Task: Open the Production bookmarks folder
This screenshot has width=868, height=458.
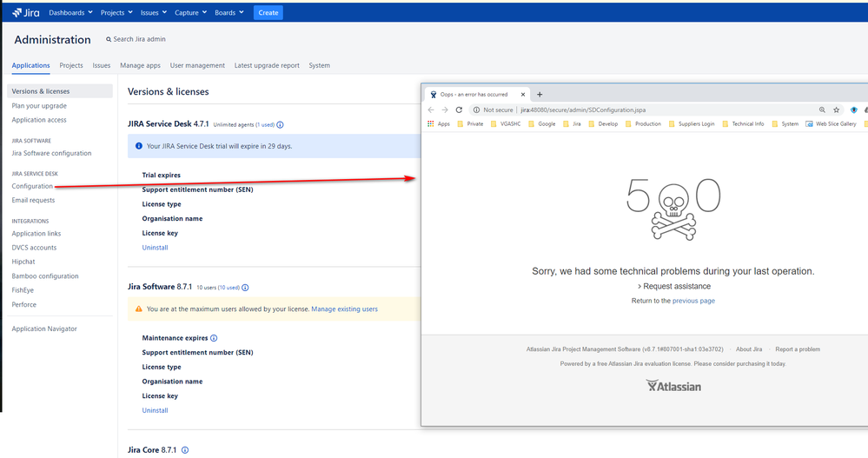Action: click(x=643, y=124)
